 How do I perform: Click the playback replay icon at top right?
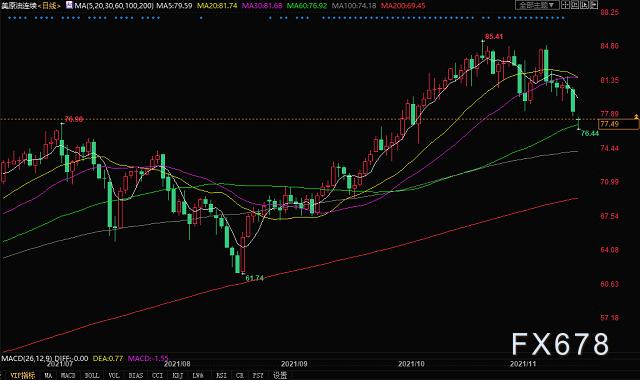pyautogui.click(x=584, y=4)
